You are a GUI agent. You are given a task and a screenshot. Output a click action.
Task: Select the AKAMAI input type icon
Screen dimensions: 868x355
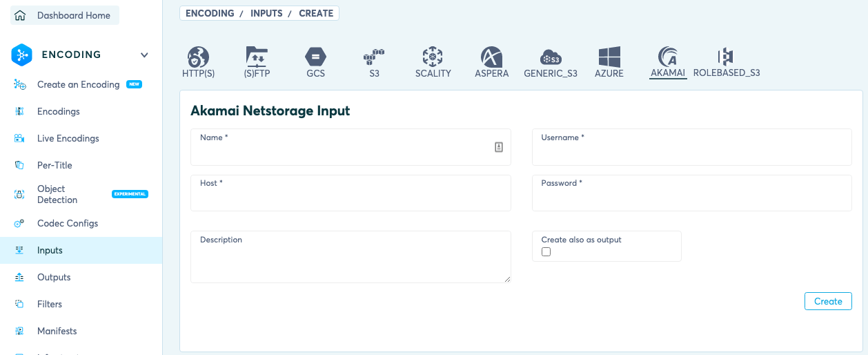tap(668, 57)
